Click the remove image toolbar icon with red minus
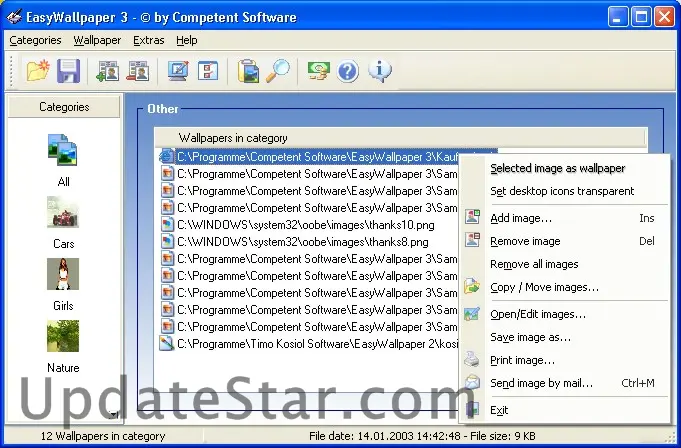Screen dimensions: 681x448 pos(138,71)
